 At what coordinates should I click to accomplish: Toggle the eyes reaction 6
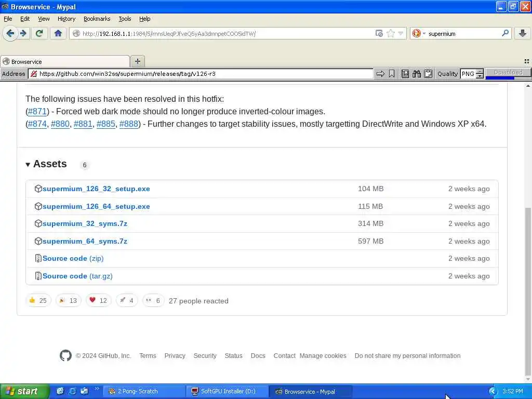(153, 300)
